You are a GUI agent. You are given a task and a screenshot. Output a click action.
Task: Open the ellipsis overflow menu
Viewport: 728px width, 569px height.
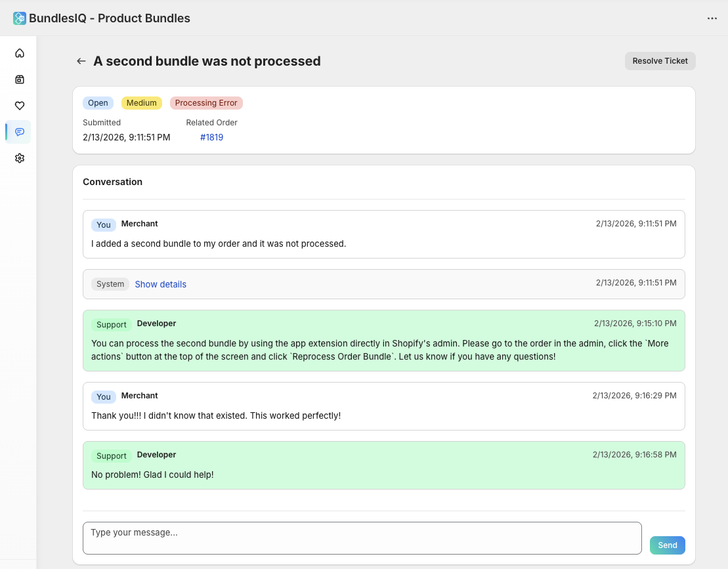coord(712,18)
